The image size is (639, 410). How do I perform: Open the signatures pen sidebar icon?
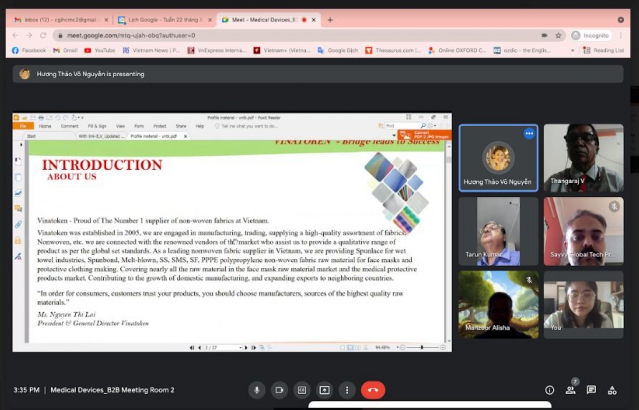18,256
